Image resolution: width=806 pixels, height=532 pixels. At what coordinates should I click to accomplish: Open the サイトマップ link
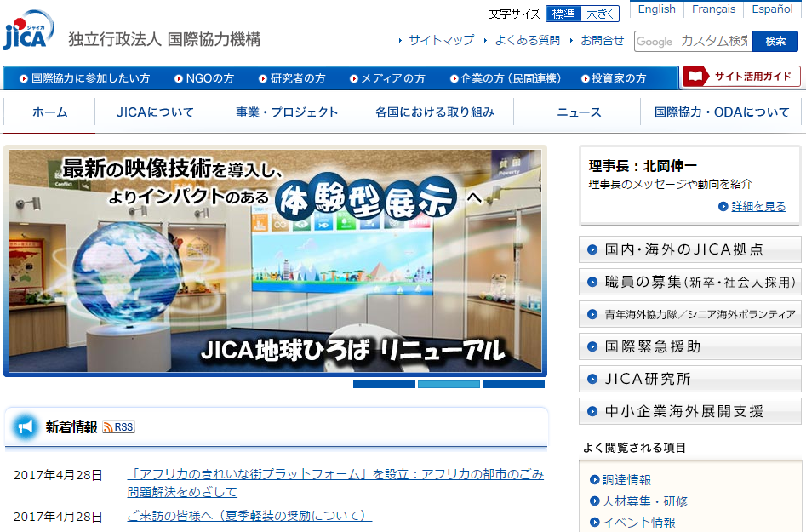coord(442,40)
